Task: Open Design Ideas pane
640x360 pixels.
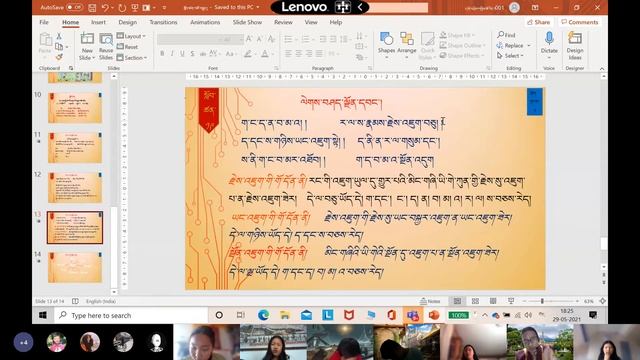Action: 575,46
